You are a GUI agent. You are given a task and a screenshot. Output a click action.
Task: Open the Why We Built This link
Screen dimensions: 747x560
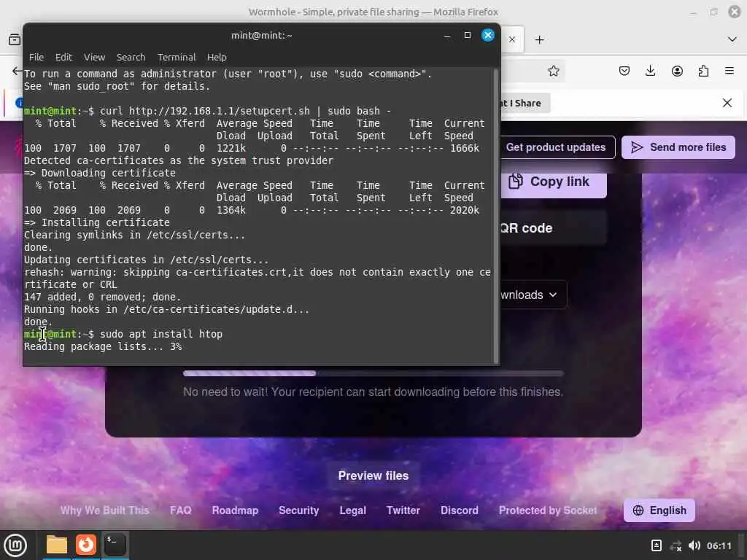(104, 510)
